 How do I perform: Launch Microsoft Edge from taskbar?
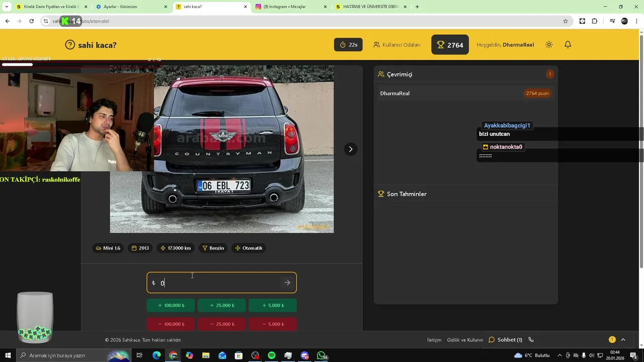click(x=156, y=355)
